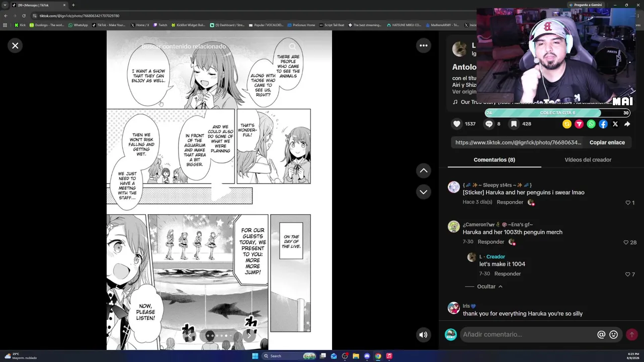Open the PreSonus: Home bookmark
644x362 pixels.
[x=301, y=25]
